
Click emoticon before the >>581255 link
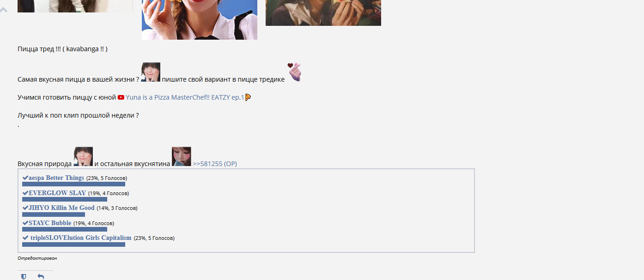182,156
